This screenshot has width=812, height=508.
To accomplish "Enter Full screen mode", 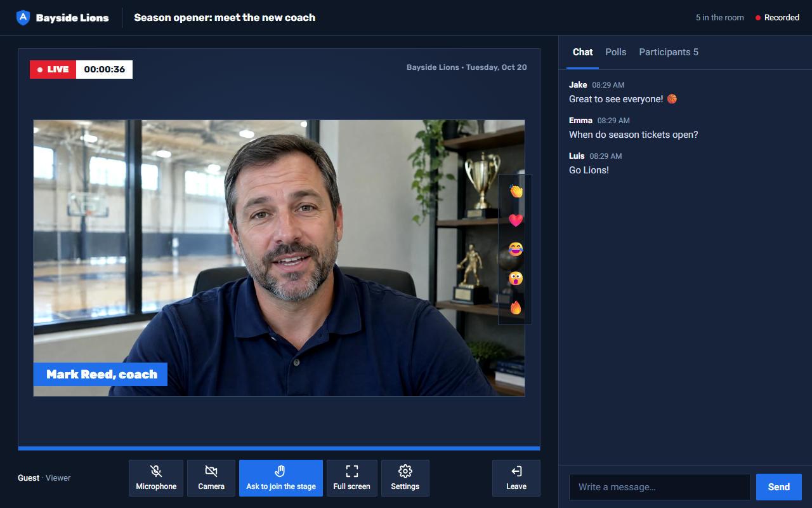I will tap(352, 478).
